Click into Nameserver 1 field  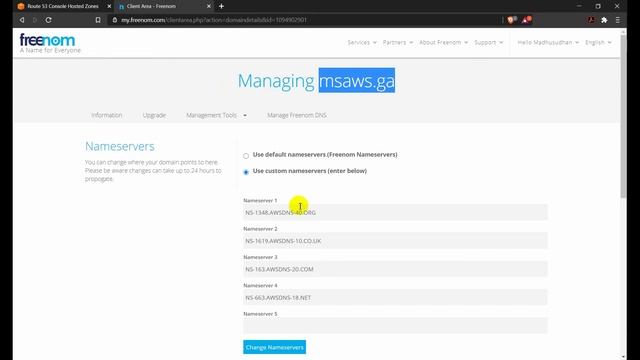coord(395,213)
